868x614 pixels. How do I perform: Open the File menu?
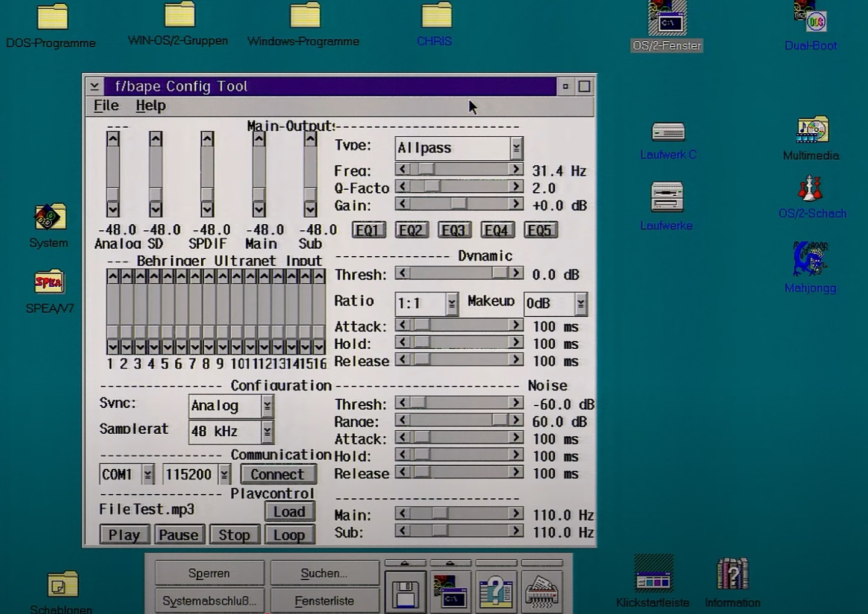pos(106,106)
